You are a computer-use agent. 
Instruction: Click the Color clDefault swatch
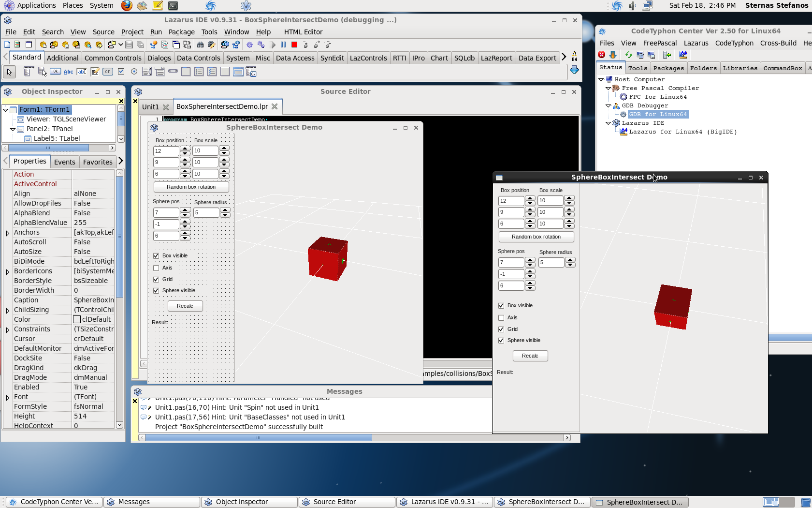coord(77,320)
